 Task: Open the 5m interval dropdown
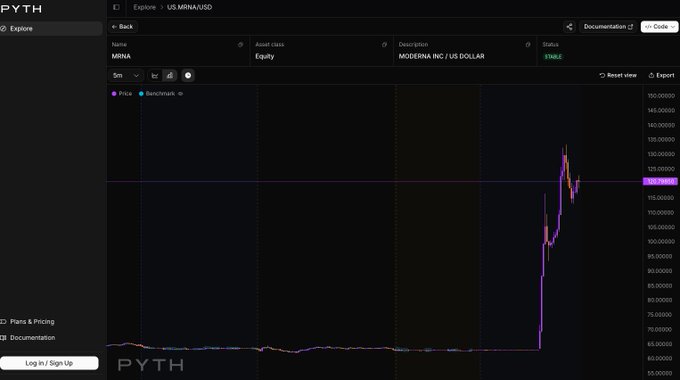tap(126, 75)
